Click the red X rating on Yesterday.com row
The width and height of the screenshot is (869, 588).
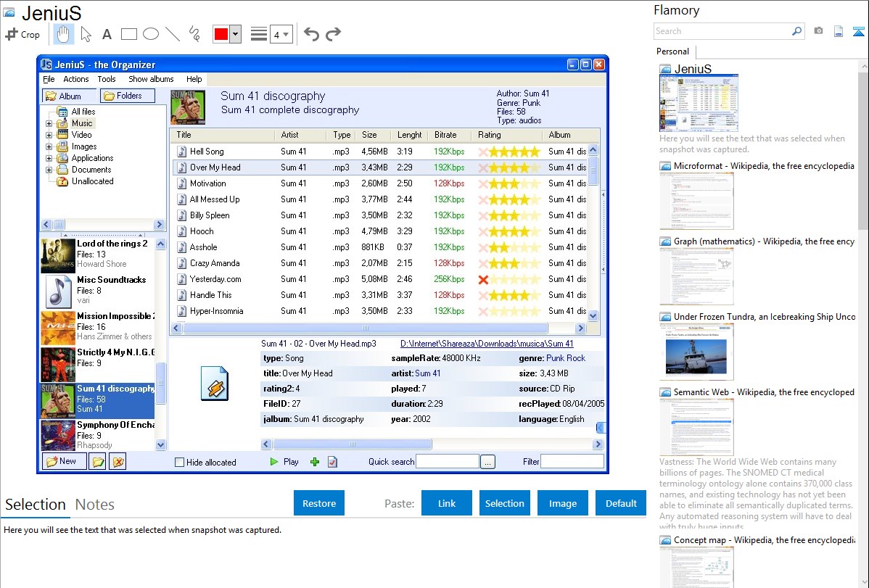tap(483, 279)
